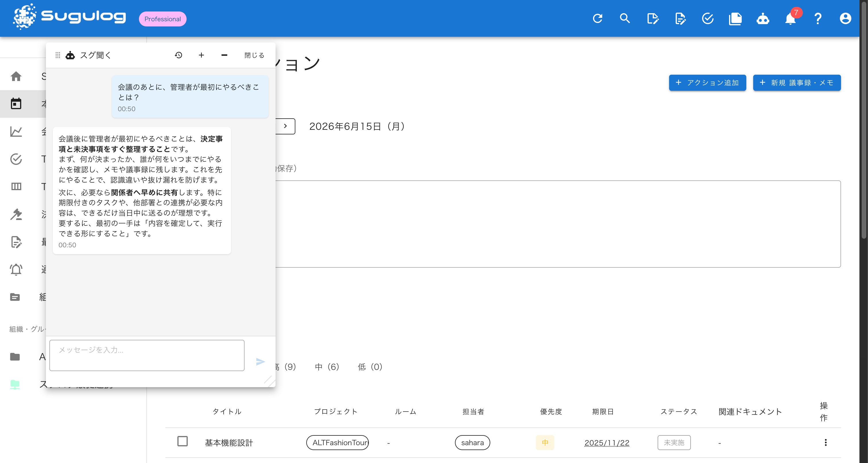Image resolution: width=868 pixels, height=463 pixels.
Task: Open the gray folder icon under organization groups
Action: coord(15,356)
